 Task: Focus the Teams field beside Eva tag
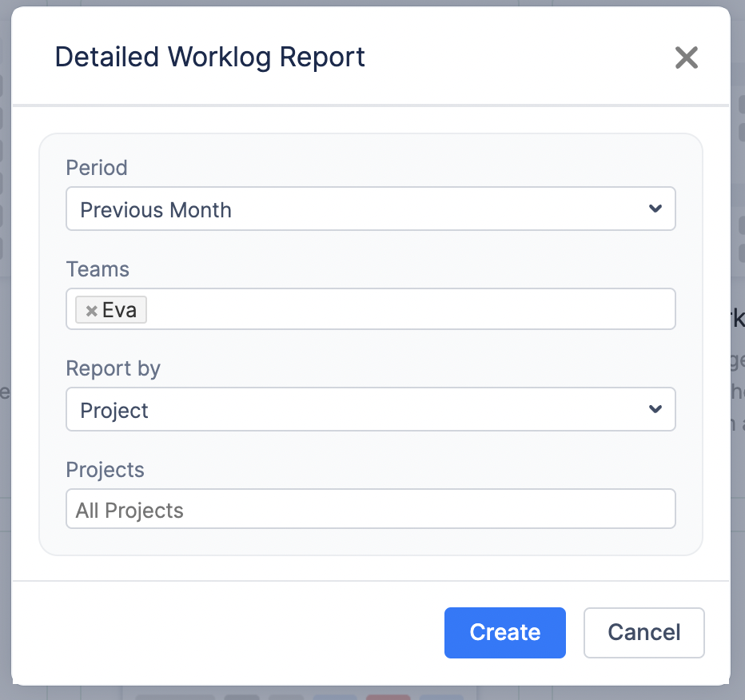tap(408, 310)
